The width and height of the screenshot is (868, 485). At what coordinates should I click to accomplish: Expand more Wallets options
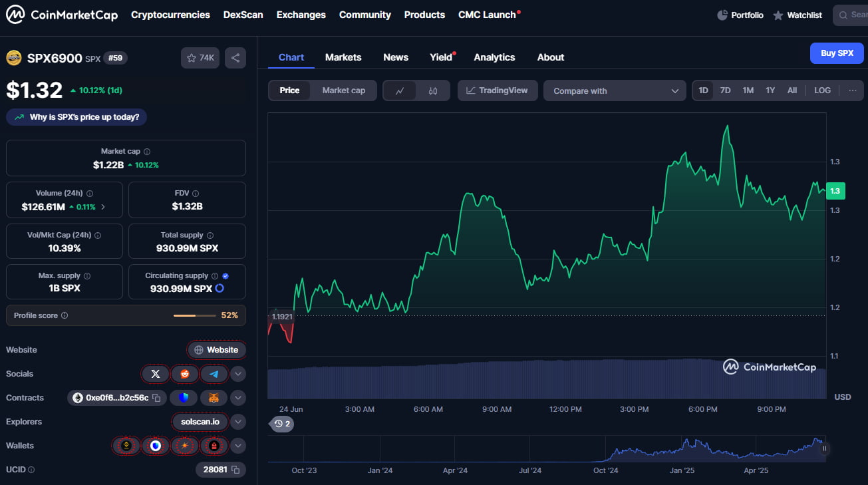238,446
